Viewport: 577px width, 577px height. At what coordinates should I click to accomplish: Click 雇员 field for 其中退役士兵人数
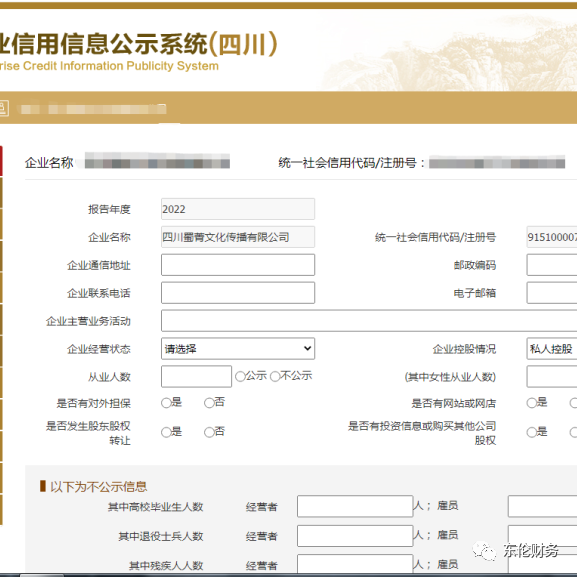click(542, 536)
